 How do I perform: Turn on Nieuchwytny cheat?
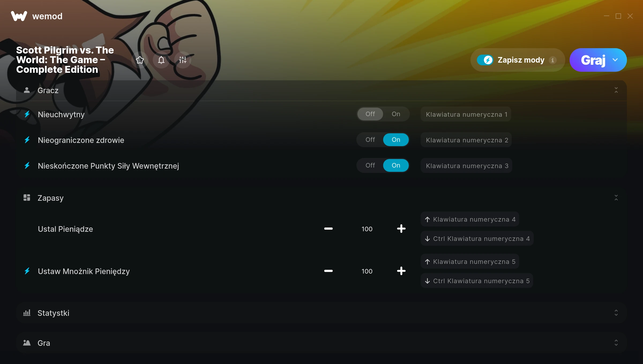pos(396,114)
